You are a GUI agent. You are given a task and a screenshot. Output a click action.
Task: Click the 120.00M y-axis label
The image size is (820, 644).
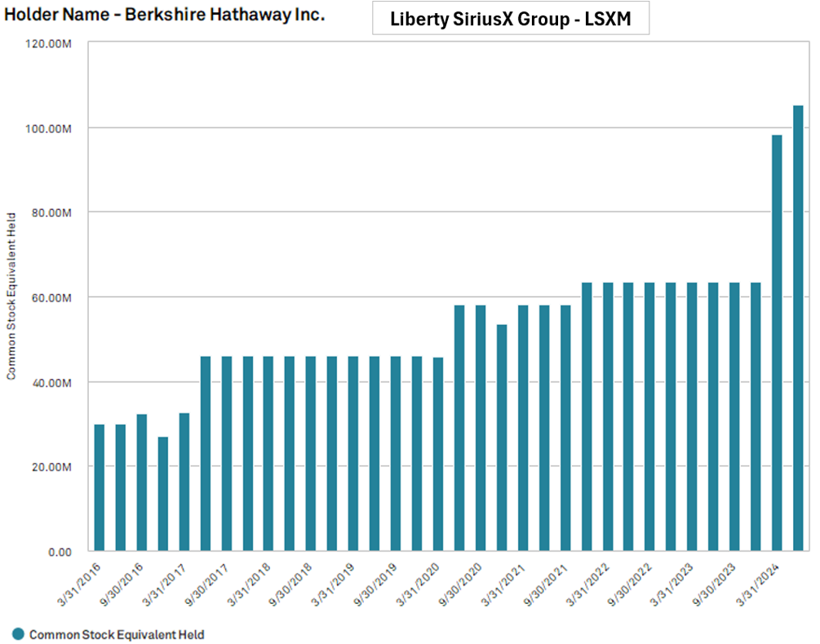point(48,44)
